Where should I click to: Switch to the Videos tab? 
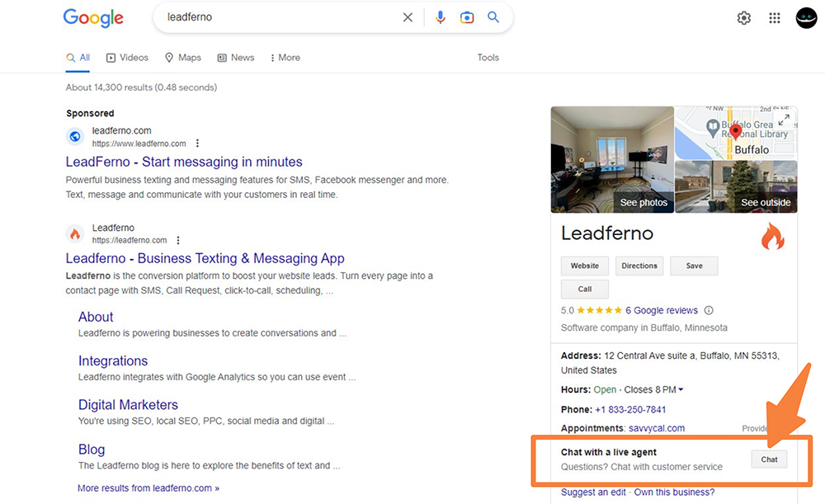tap(127, 58)
